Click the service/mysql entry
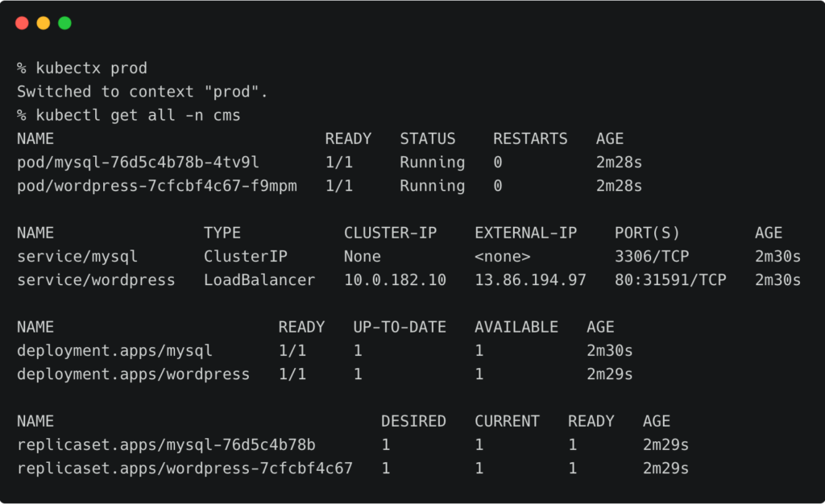This screenshot has width=825, height=504. (77, 257)
